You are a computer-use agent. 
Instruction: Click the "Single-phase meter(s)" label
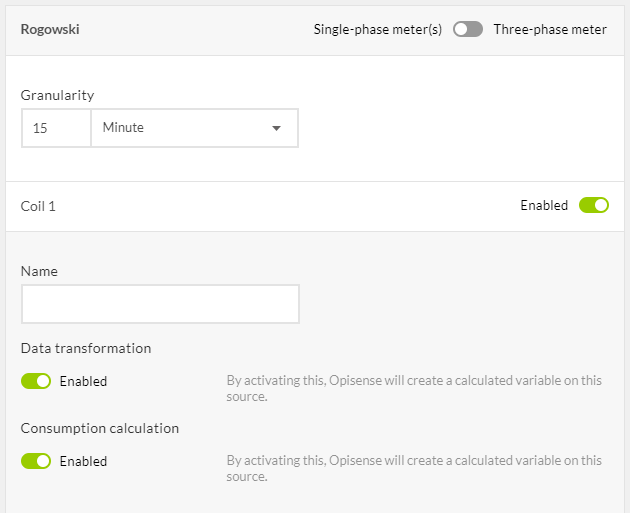click(x=378, y=29)
